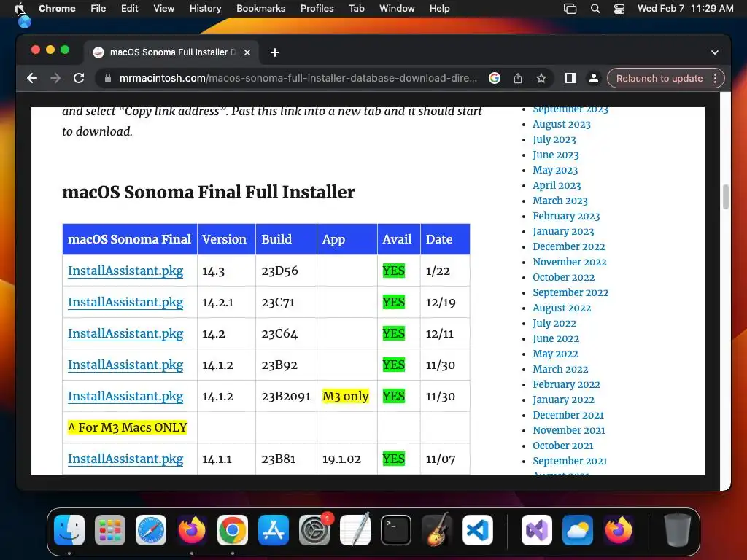
Task: Open App Store from the Dock
Action: (274, 530)
